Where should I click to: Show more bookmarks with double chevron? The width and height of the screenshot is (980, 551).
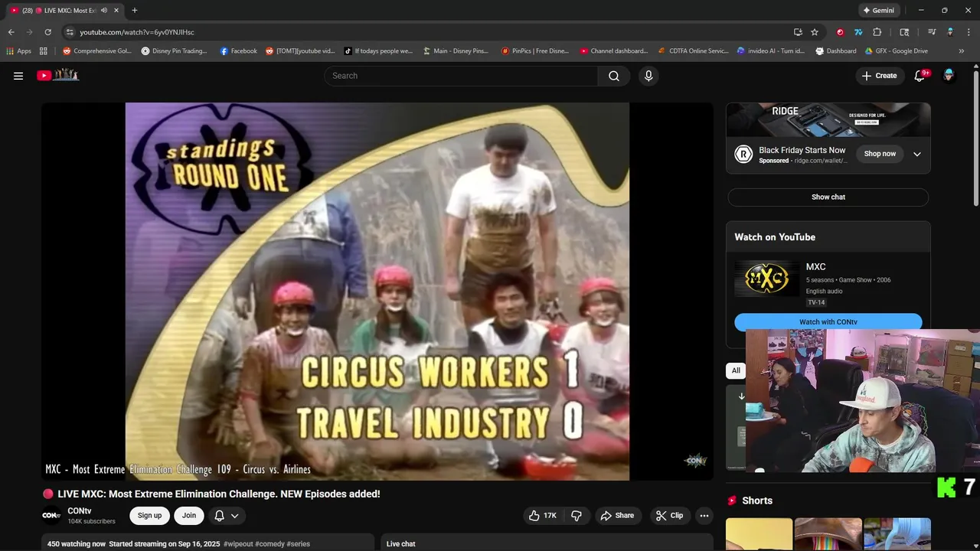click(x=962, y=51)
